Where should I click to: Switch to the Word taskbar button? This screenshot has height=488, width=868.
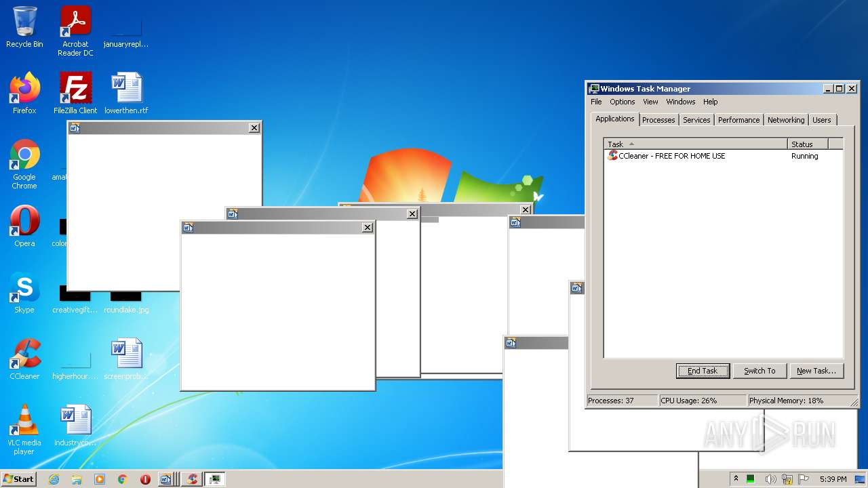click(166, 479)
